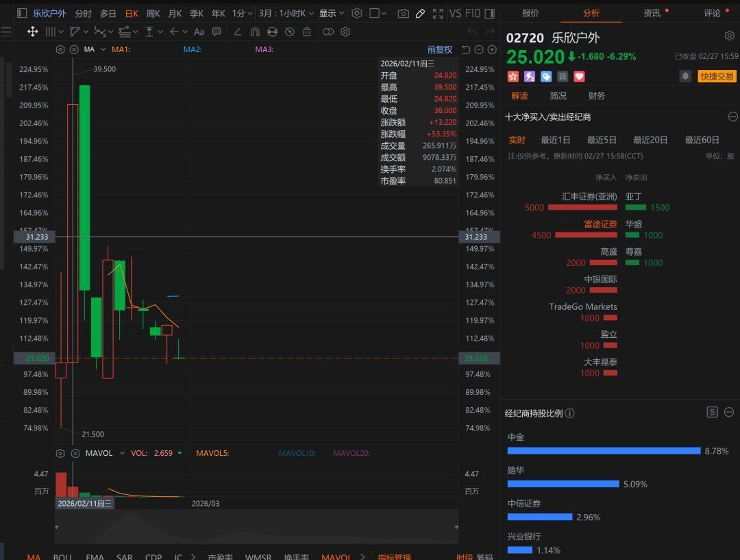740x560 pixels.
Task: Toggle the right side panel icon
Action: point(489,13)
